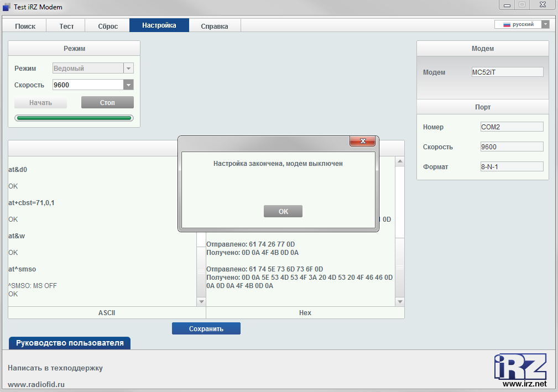This screenshot has height=392, width=558.
Task: Click the Модем MC52iT field
Action: tap(507, 72)
